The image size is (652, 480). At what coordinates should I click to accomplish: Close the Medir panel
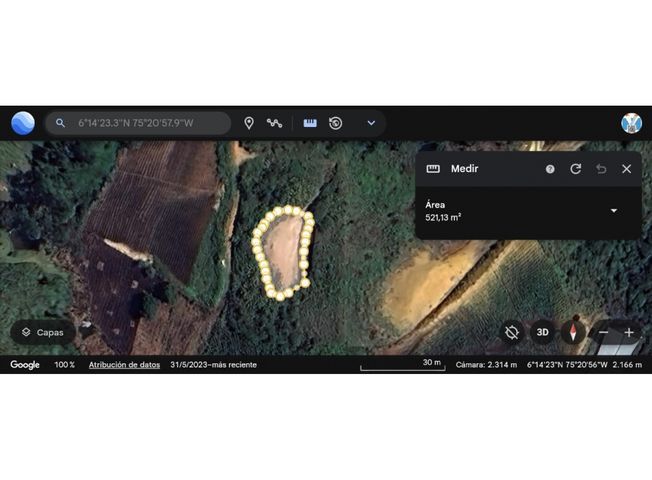coord(627,169)
